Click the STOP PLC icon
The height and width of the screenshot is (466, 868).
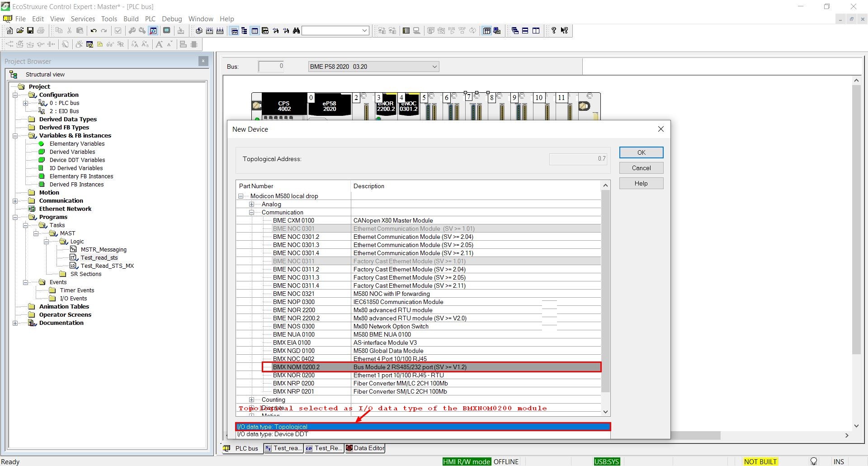462,31
